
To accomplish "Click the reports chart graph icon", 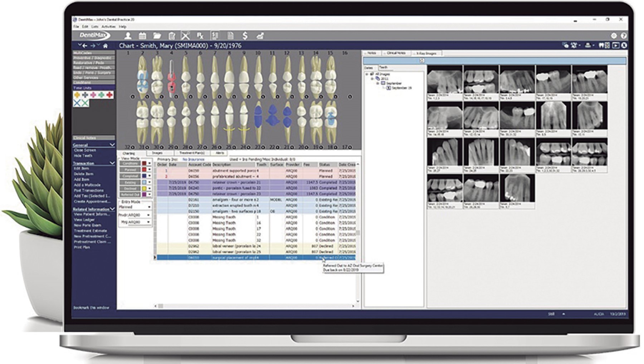I will pos(260,36).
